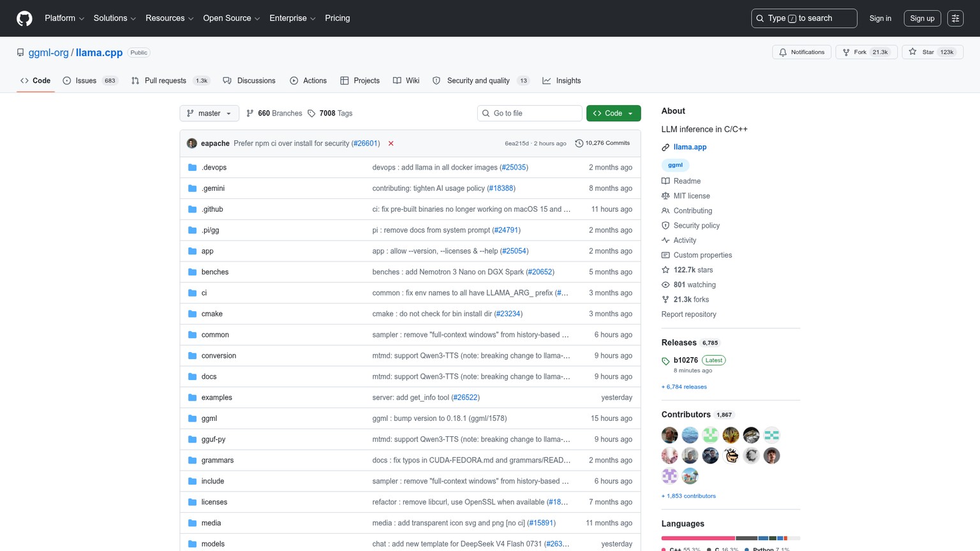Click eapache's avatar in the commit row
The image size is (980, 551).
pos(192,143)
